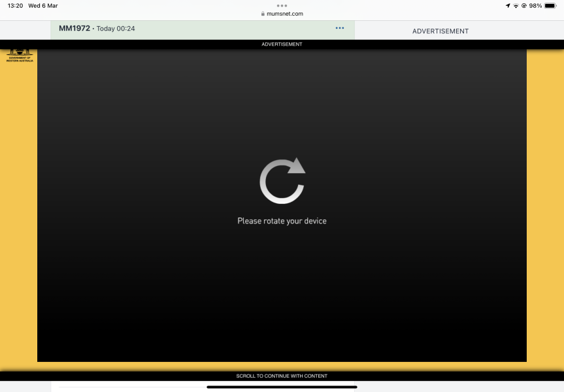Click the Please rotate your device message
Image resolution: width=564 pixels, height=392 pixels.
282,221
